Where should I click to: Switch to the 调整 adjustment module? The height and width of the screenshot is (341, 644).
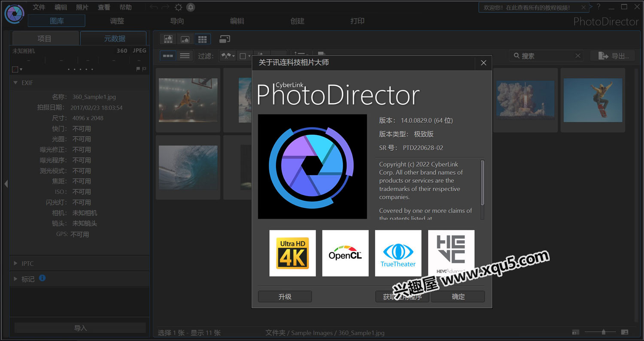(117, 21)
